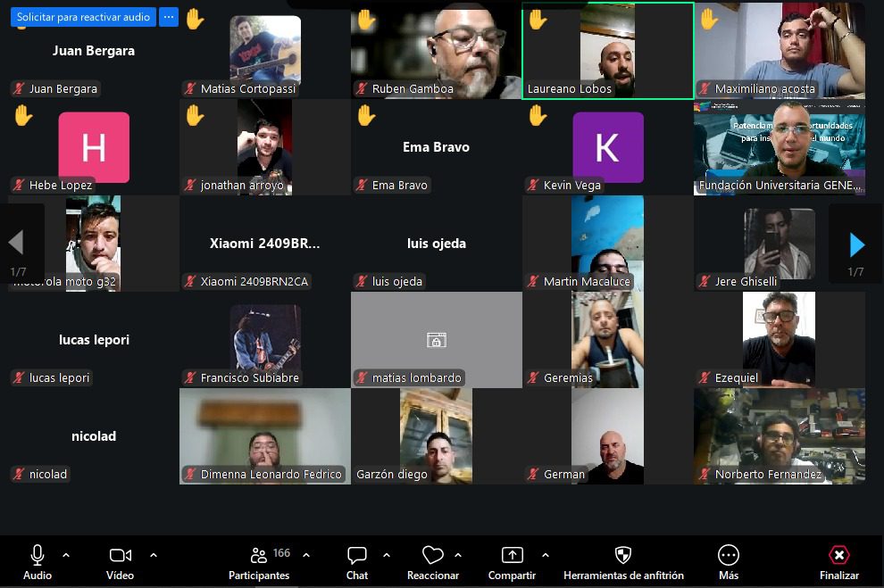Select Kevin Vega's purple K avatar
Viewport: 884px width, 588px height.
click(607, 147)
